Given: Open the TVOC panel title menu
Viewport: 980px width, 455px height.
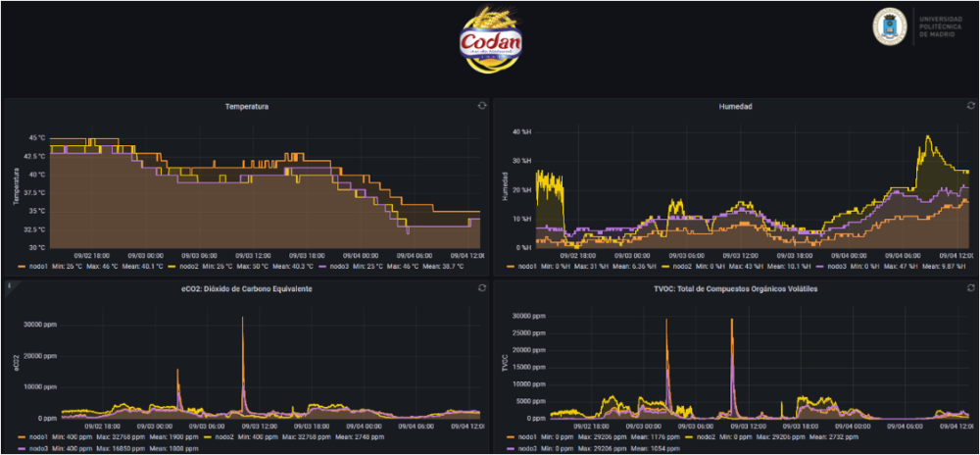Looking at the screenshot, I should [734, 289].
